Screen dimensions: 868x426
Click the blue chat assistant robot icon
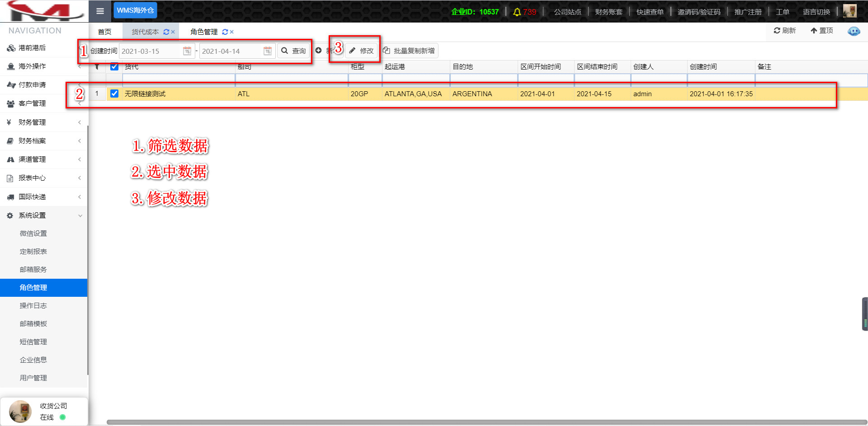click(x=854, y=31)
